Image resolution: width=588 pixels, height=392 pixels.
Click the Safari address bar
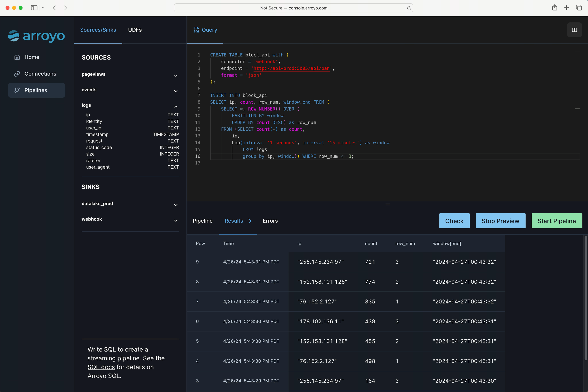(293, 8)
